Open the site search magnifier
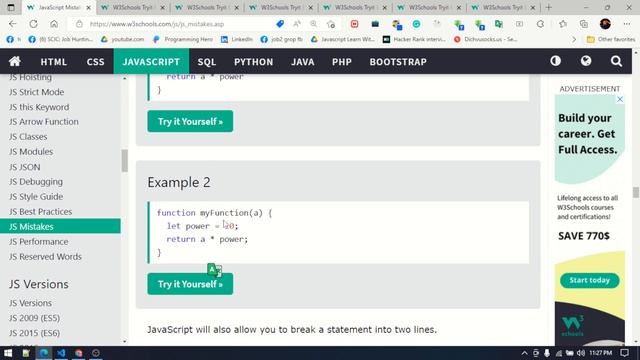Viewport: 640px width, 360px height. pyautogui.click(x=616, y=61)
